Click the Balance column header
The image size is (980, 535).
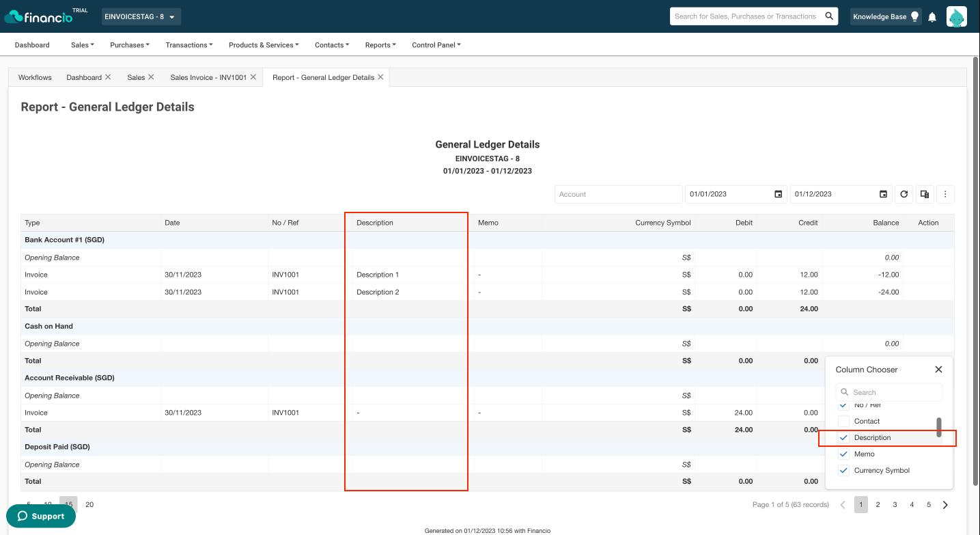(x=863, y=223)
